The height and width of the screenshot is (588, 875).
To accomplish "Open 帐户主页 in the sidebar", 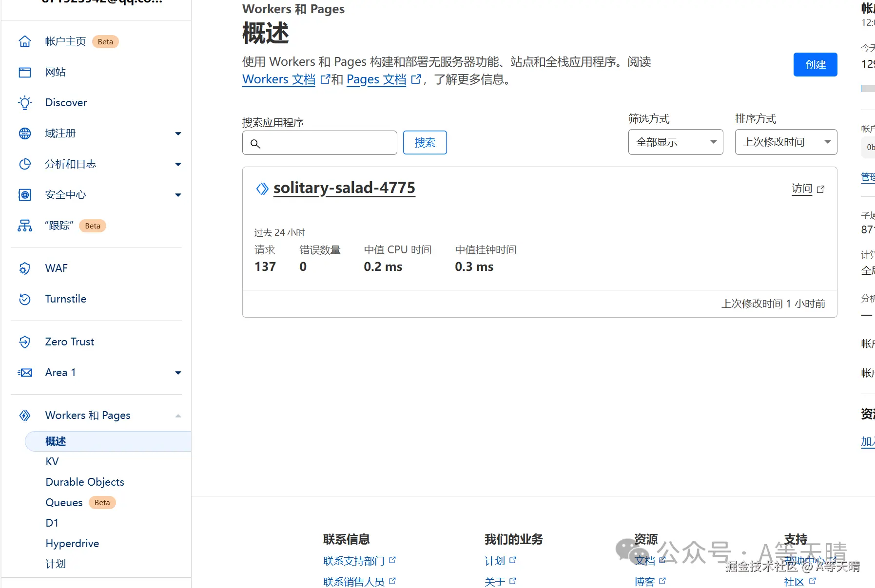I will tap(65, 41).
